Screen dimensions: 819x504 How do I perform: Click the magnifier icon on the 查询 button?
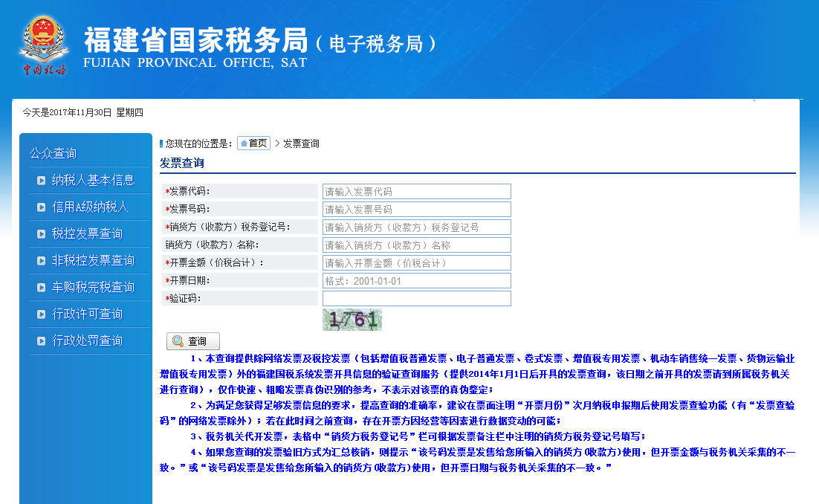(x=178, y=341)
